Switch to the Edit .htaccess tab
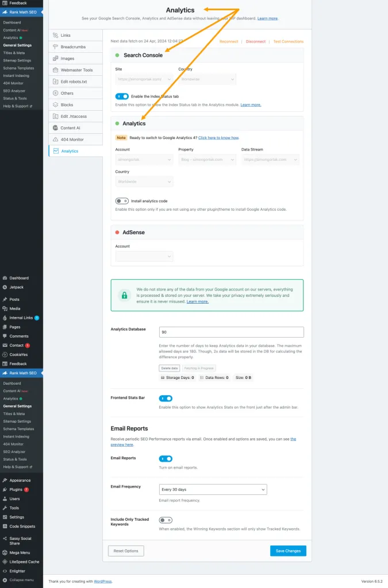 75,116
